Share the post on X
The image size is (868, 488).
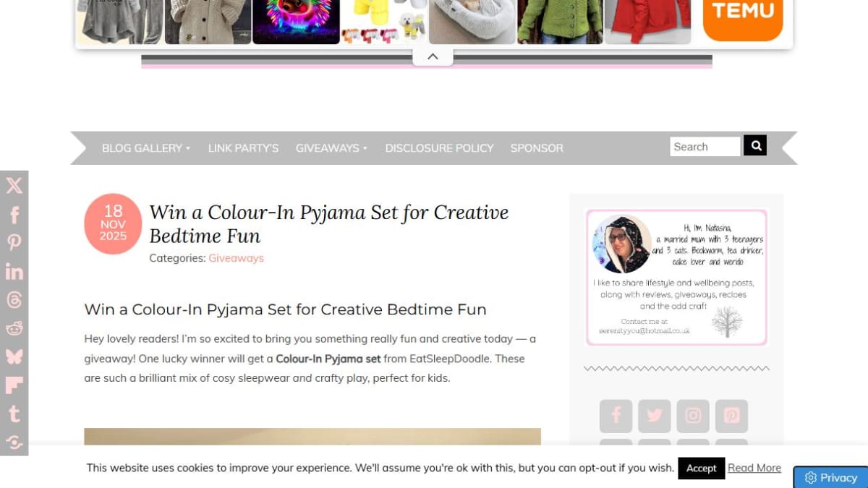[x=14, y=185]
